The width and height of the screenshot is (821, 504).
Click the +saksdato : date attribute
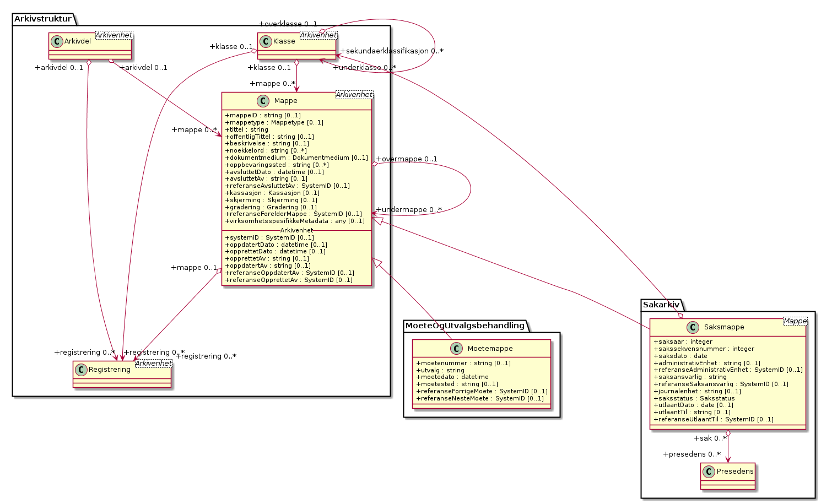[680, 356]
